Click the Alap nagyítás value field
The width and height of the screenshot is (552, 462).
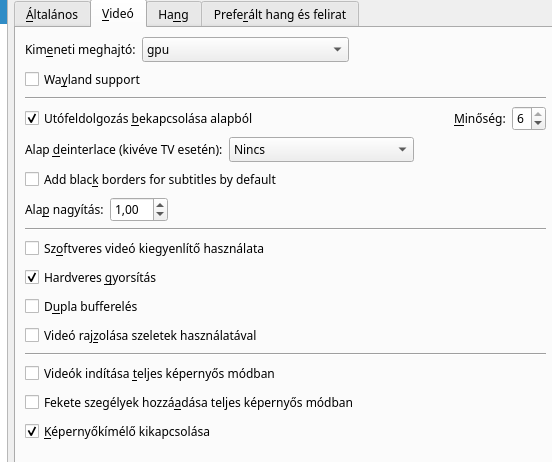click(132, 210)
